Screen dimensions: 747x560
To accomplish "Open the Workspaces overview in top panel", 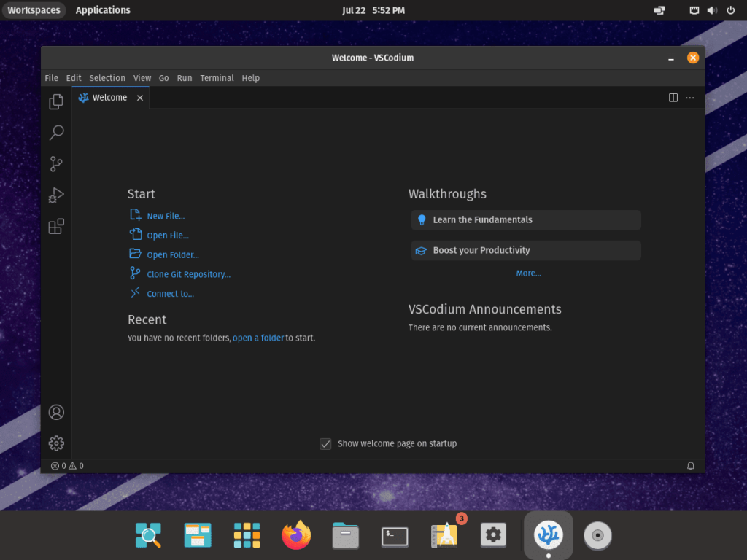I will (34, 10).
